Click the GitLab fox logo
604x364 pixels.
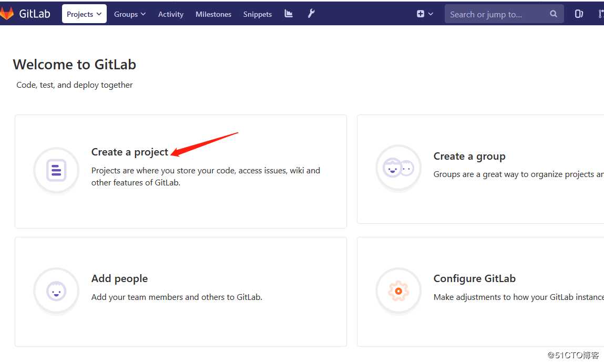click(x=6, y=14)
